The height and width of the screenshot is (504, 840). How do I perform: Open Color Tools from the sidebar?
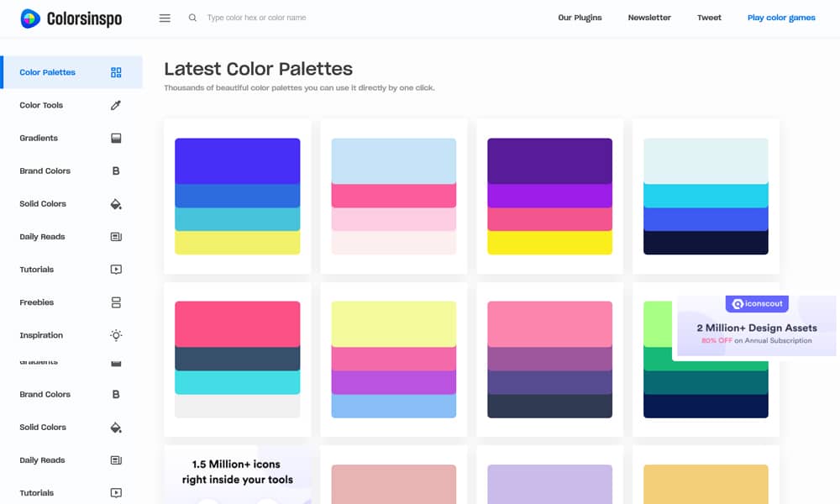pyautogui.click(x=71, y=105)
